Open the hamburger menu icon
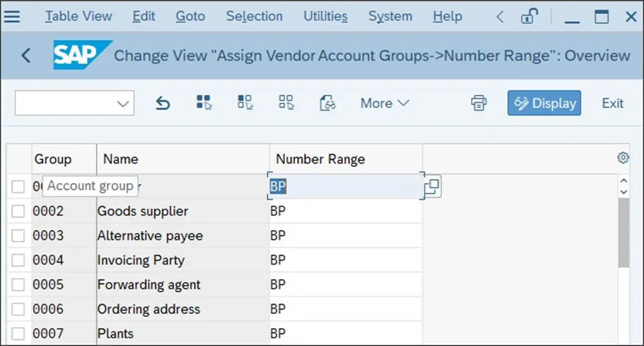Screen dimensions: 644x346 (12, 16)
